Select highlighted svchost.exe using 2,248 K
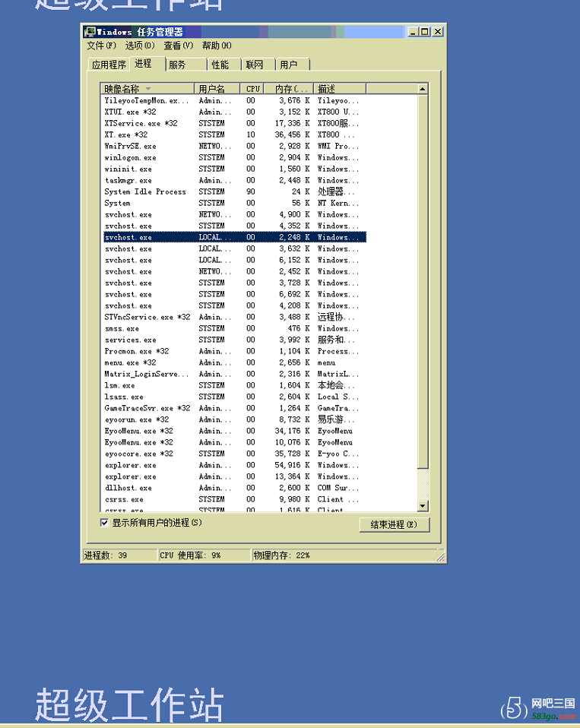 pos(234,237)
